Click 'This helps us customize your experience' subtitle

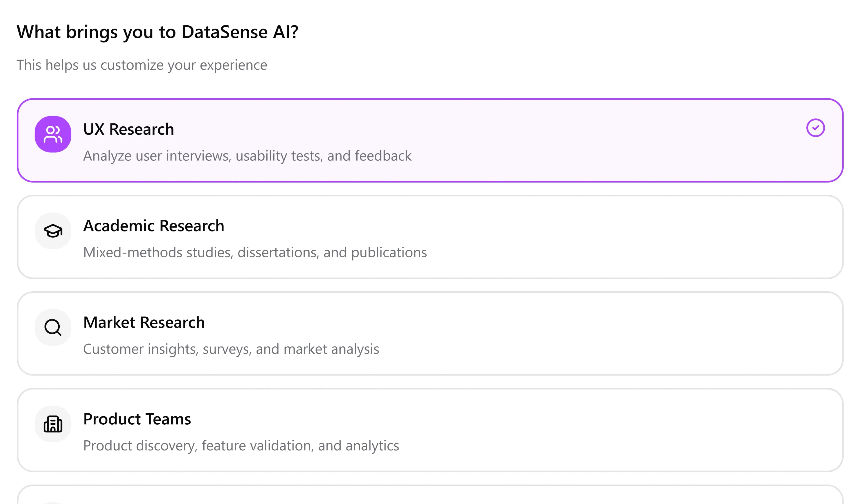click(142, 65)
